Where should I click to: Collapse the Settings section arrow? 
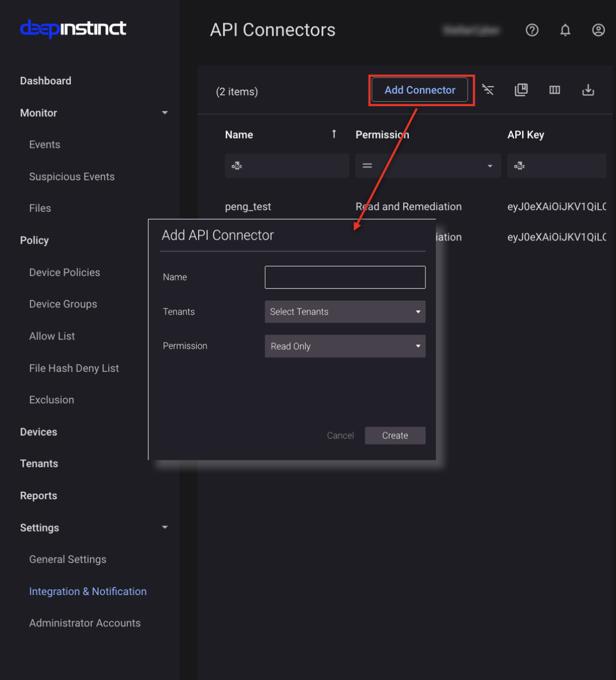coord(165,527)
